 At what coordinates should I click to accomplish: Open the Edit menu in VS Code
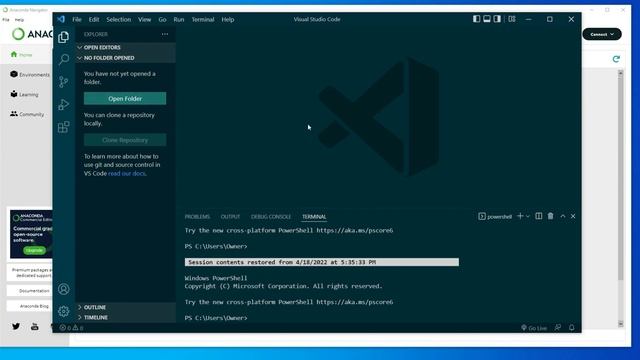[x=94, y=19]
